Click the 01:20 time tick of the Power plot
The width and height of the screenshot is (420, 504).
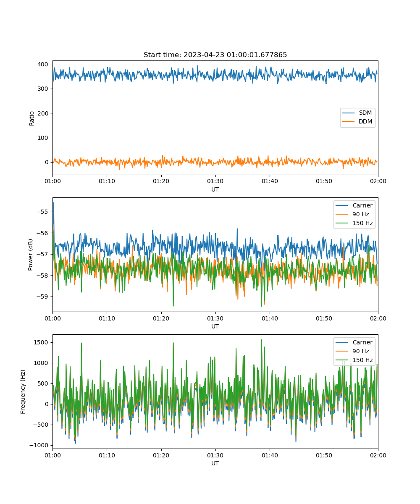point(161,318)
